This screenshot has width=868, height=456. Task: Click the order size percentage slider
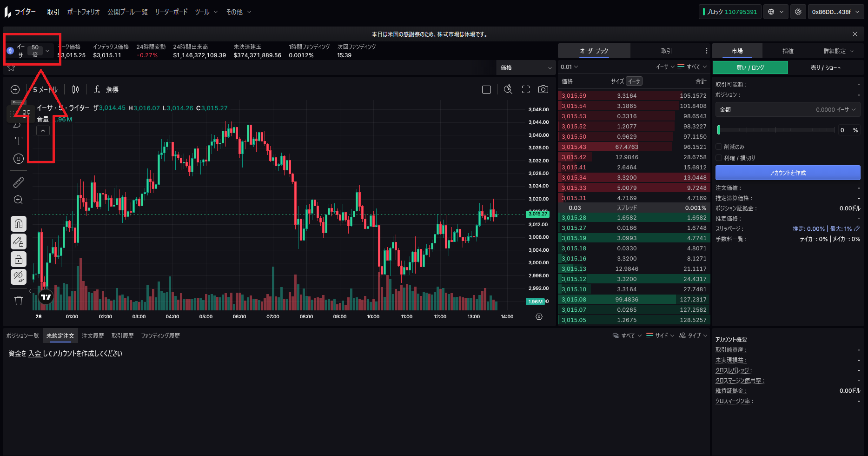[x=776, y=130]
